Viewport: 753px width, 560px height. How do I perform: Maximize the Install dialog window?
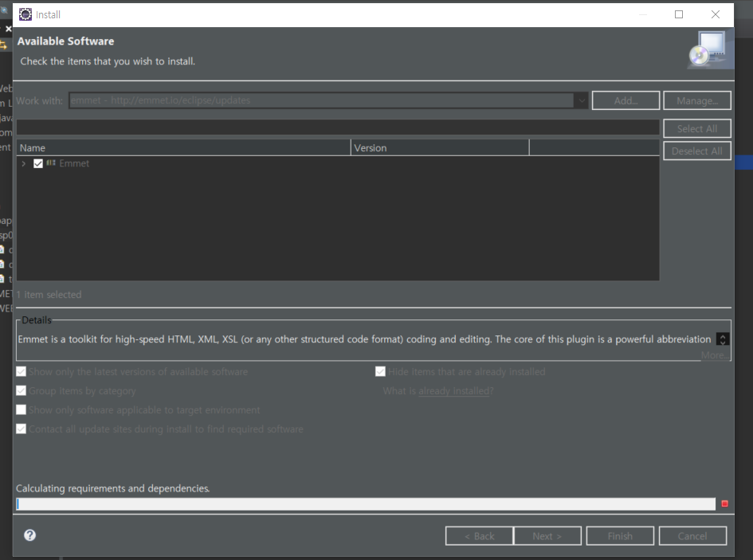click(x=679, y=14)
